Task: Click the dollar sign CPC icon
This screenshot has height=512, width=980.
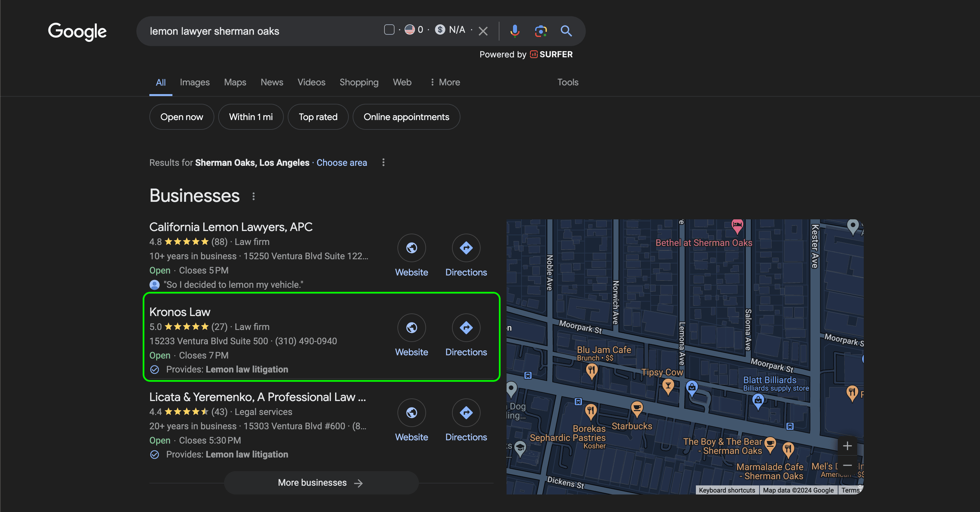Action: [x=440, y=30]
